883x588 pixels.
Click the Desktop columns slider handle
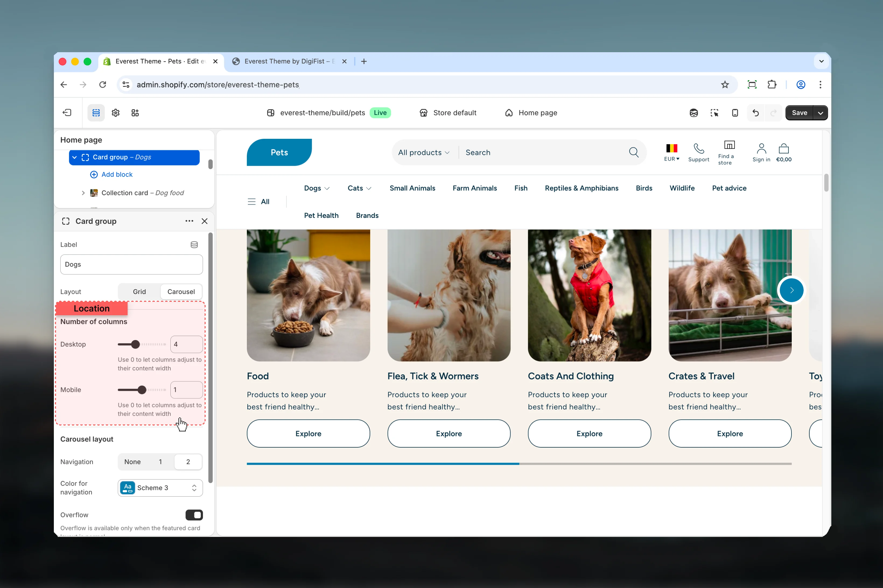[135, 344]
